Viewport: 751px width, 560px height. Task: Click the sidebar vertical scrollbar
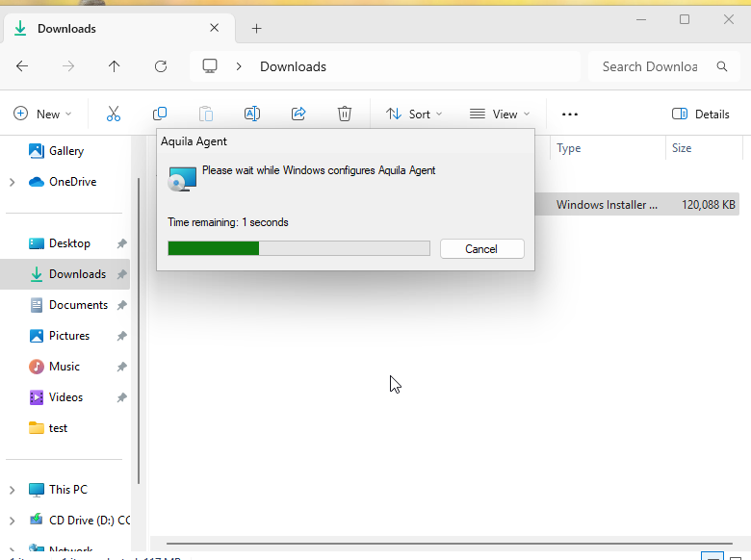click(x=139, y=330)
